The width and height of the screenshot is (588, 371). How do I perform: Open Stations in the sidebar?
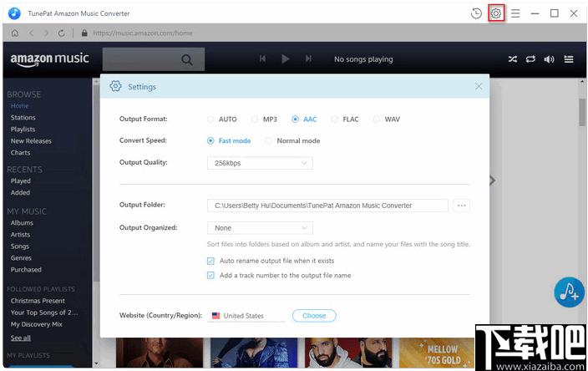pyautogui.click(x=23, y=118)
